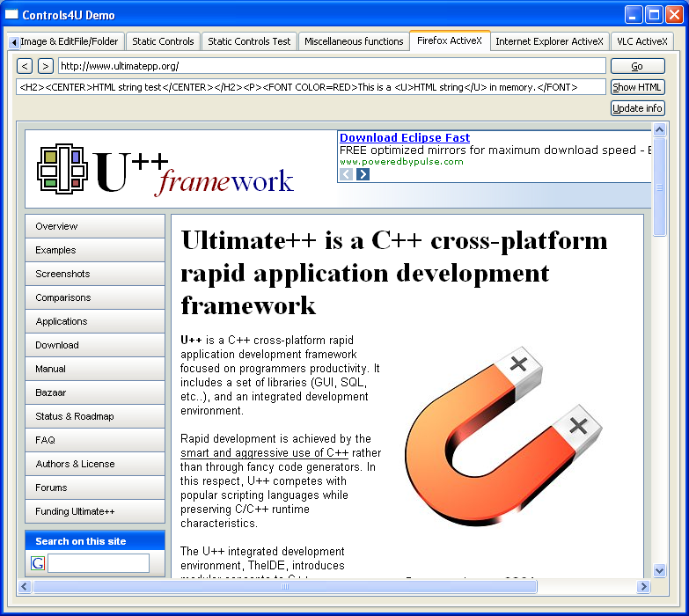Image resolution: width=689 pixels, height=616 pixels.
Task: Open the Funding Ultimate++ menu item
Action: 95,511
